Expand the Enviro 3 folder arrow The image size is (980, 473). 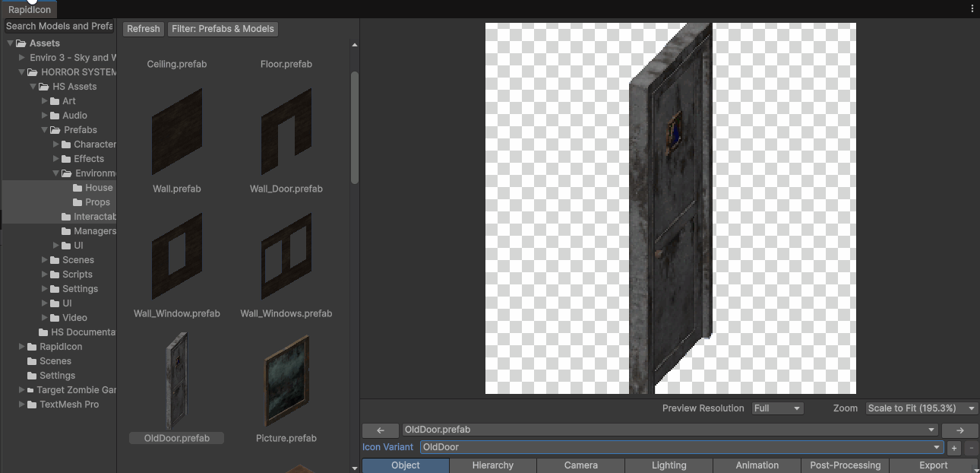tap(21, 58)
